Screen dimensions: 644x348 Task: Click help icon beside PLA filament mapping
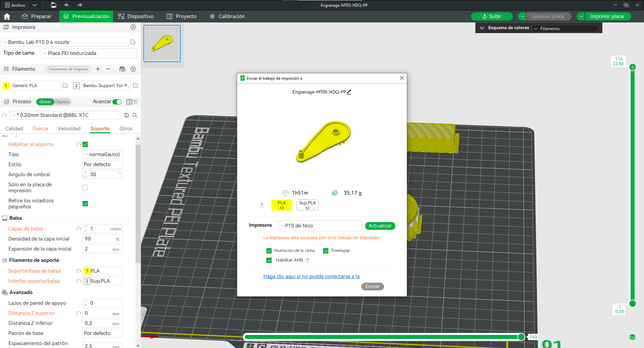[x=262, y=205]
